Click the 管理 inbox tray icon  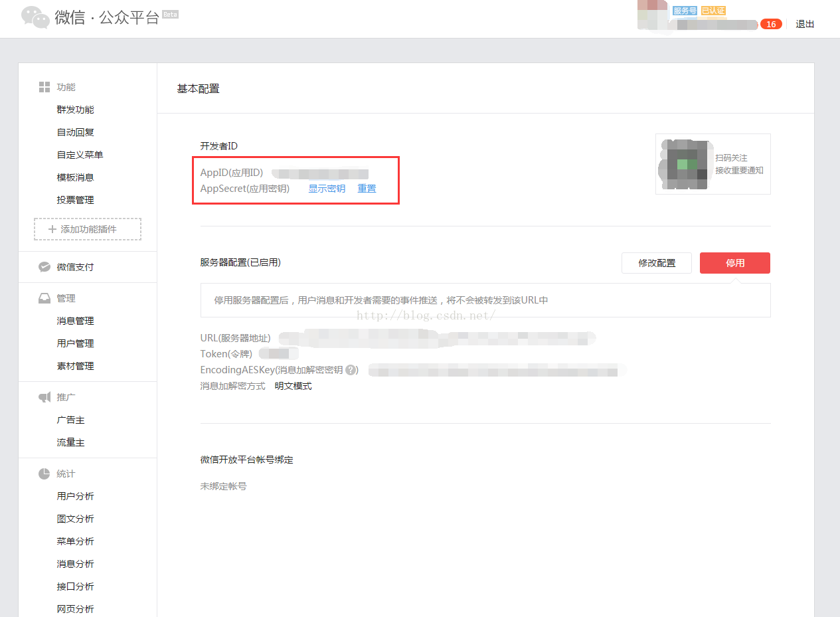point(44,298)
